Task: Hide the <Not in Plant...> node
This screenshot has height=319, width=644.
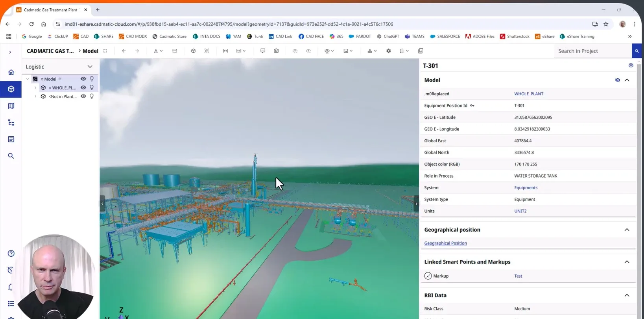Action: pyautogui.click(x=83, y=96)
